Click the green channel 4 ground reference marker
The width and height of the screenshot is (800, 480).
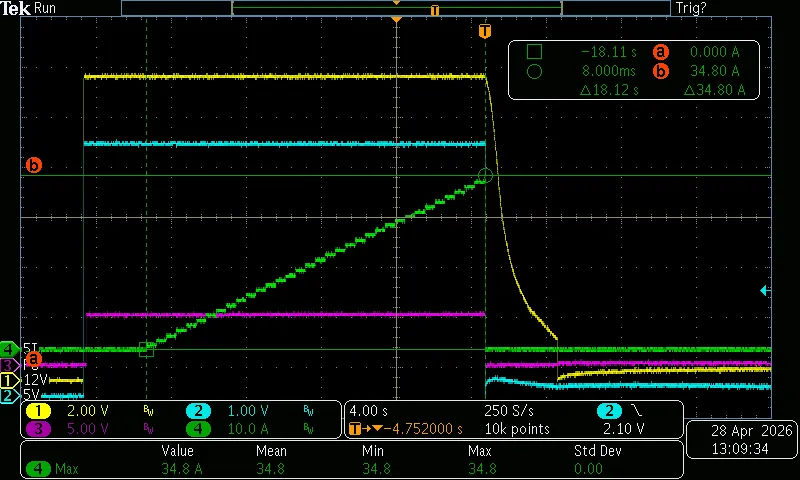9,349
